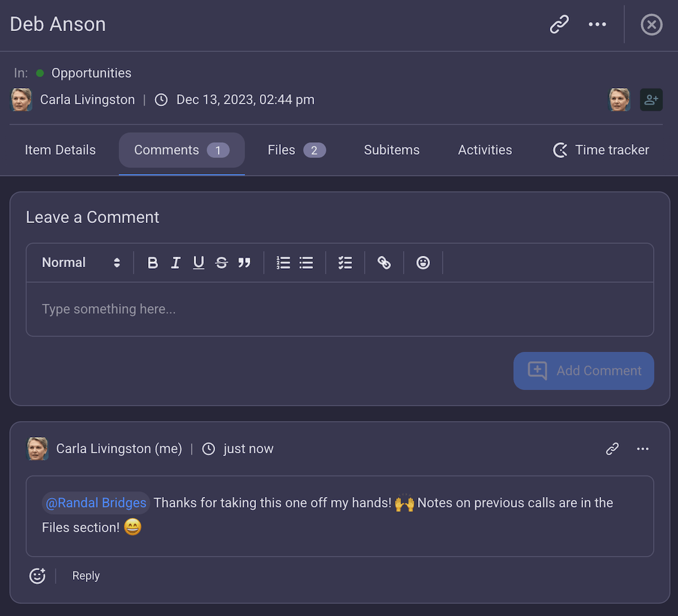Click the invite subscriber person icon

point(651,99)
